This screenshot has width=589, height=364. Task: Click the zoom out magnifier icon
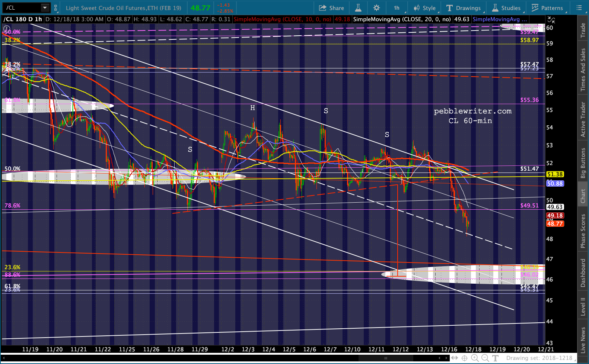click(x=485, y=358)
